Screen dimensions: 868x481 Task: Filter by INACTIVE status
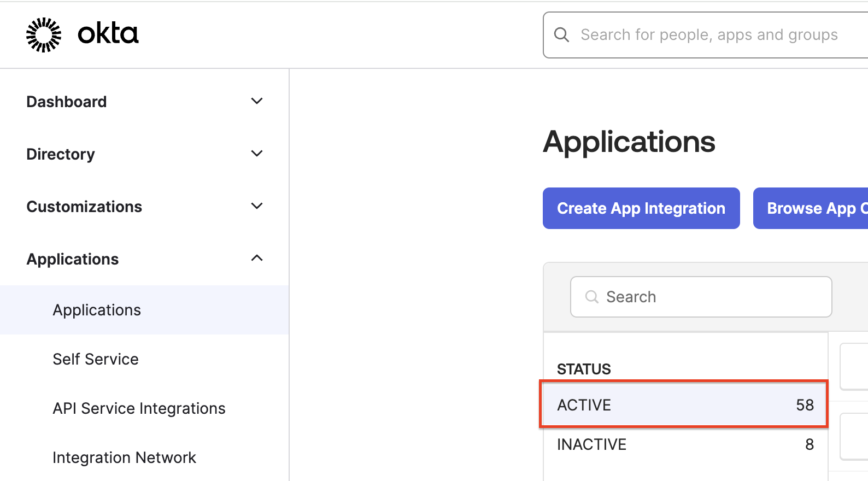(x=685, y=444)
